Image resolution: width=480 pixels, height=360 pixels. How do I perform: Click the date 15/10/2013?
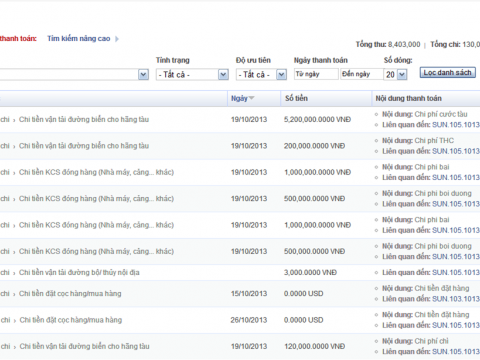[249, 294]
